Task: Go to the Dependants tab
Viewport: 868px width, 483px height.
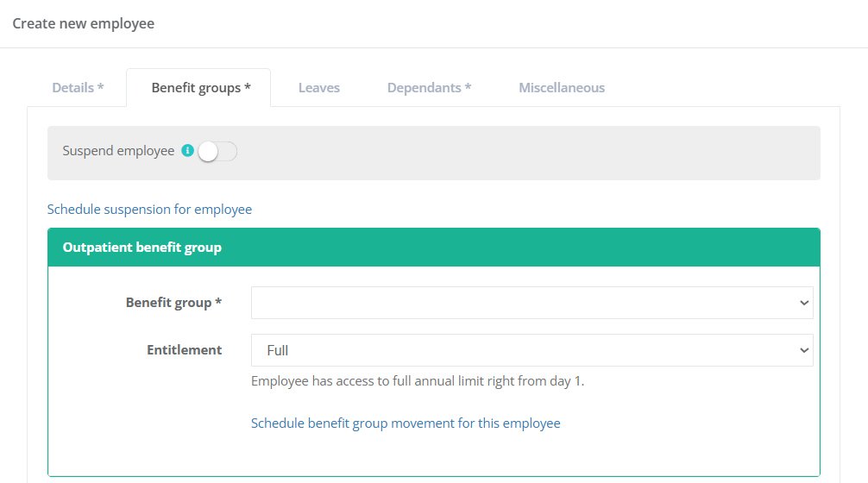Action: pyautogui.click(x=429, y=88)
